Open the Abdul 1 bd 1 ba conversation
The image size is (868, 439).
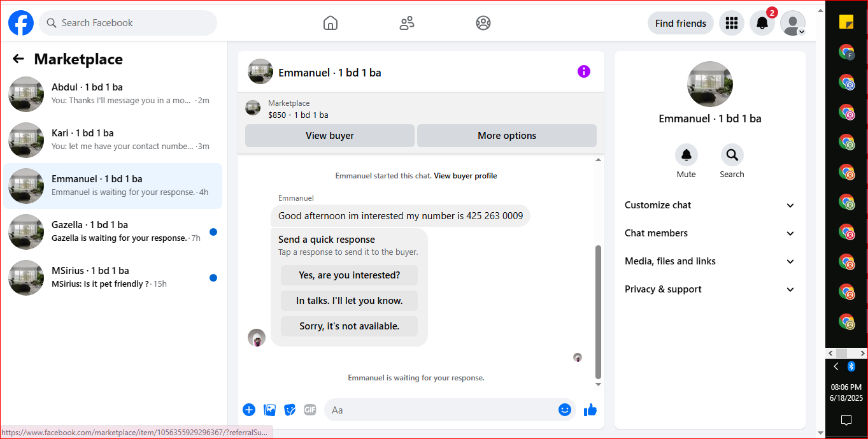coord(113,94)
